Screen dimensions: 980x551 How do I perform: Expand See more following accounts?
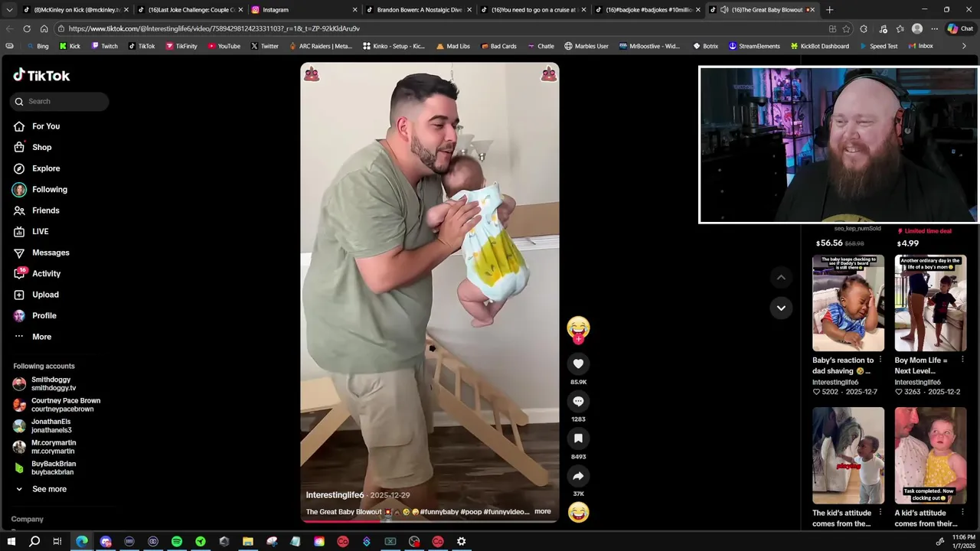(49, 489)
